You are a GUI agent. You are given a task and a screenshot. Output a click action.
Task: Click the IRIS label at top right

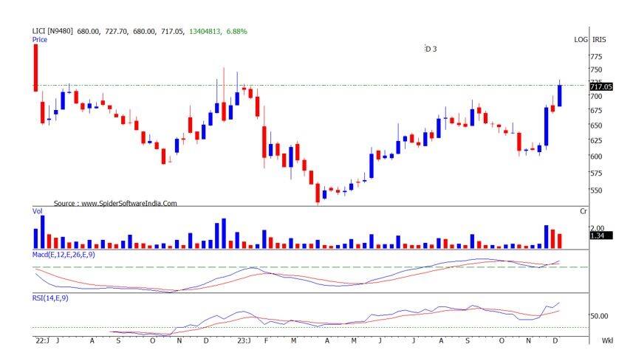(599, 39)
